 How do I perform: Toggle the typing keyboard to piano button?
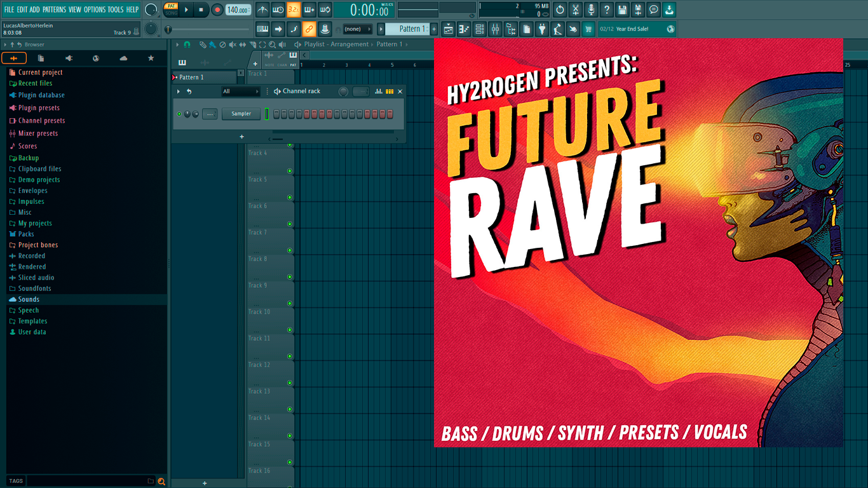pos(262,29)
